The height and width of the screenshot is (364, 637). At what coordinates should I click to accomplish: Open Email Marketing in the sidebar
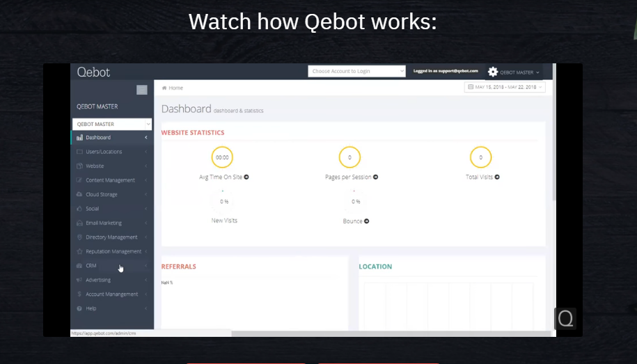coord(103,223)
